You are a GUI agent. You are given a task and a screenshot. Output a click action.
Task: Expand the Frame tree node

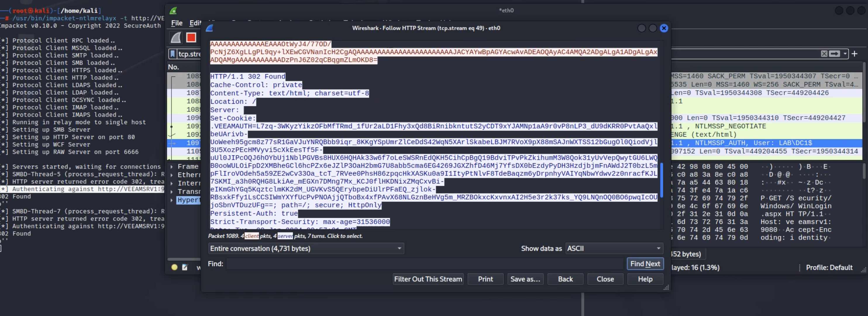point(172,166)
